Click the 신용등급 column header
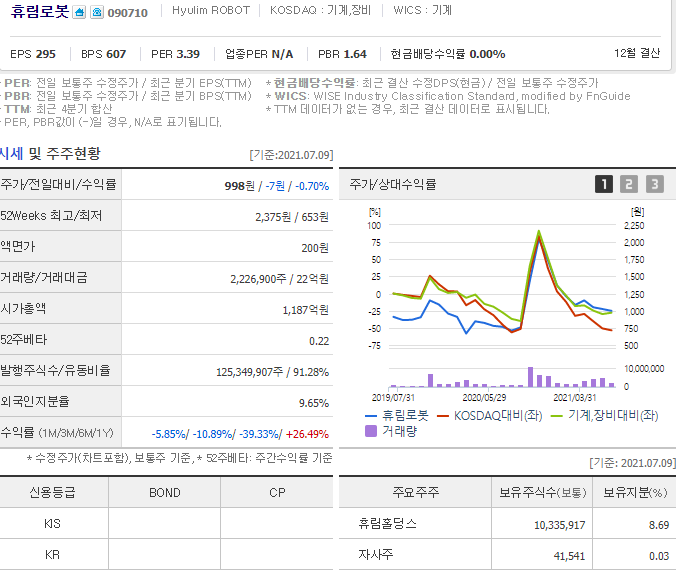Viewport: 683px width, 570px height. coord(52,492)
